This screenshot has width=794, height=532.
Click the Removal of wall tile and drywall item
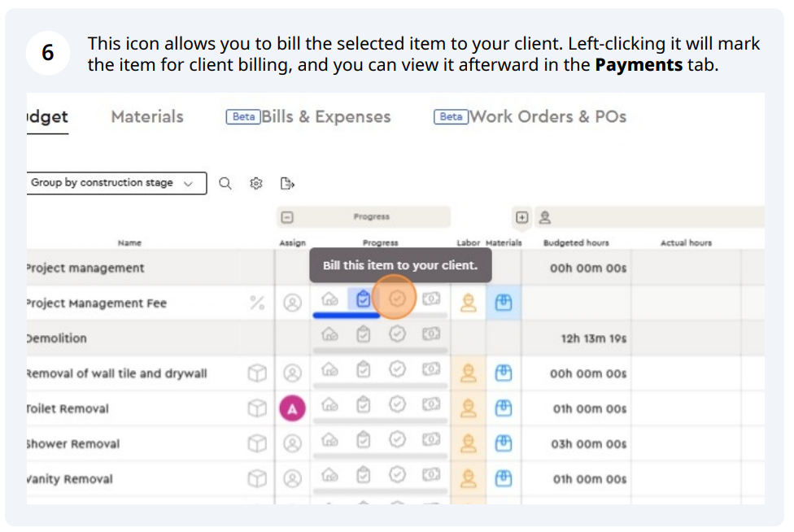[118, 373]
